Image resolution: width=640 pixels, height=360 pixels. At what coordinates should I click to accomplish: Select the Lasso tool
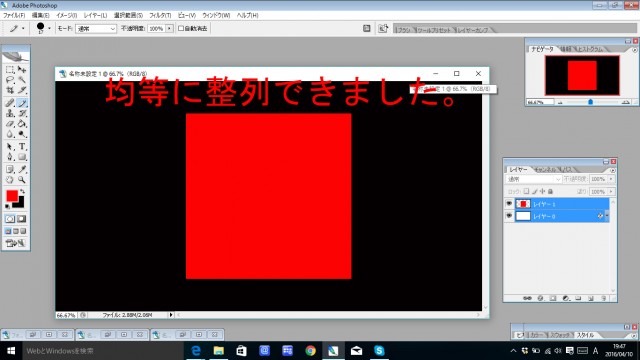coord(10,80)
